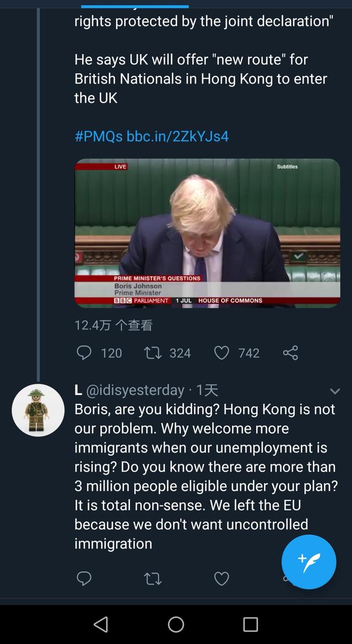Open the dropdown arrow on L's reply
The image size is (352, 644).
point(334,391)
